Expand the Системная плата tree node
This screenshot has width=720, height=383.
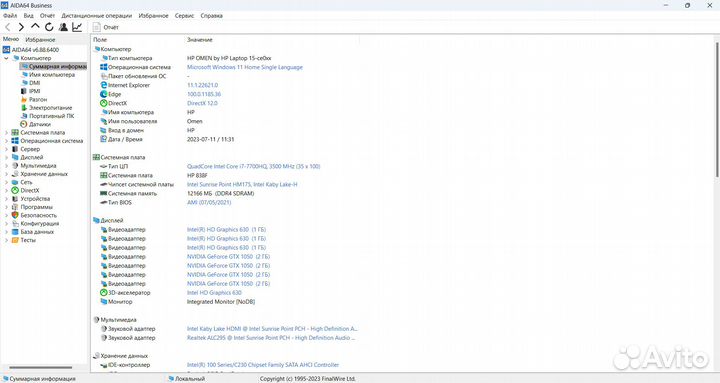pyautogui.click(x=6, y=133)
